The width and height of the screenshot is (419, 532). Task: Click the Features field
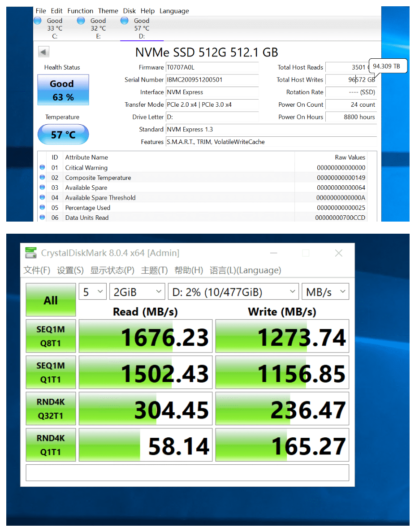[x=271, y=142]
